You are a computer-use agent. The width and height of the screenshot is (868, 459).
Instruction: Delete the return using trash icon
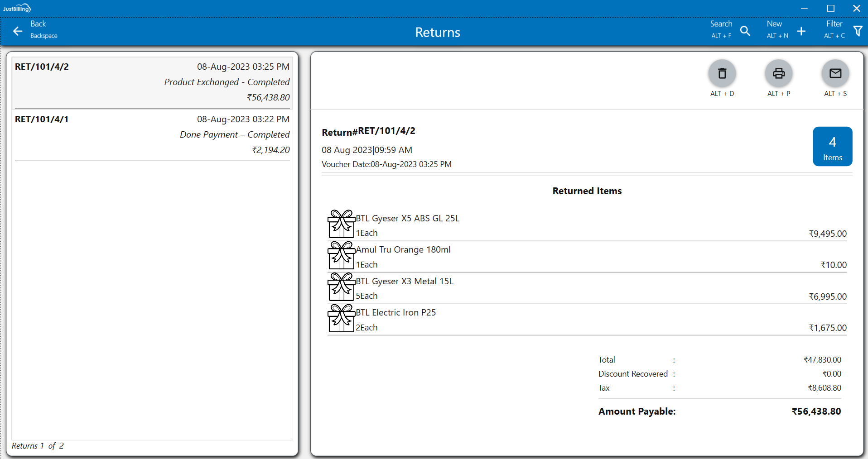tap(722, 73)
